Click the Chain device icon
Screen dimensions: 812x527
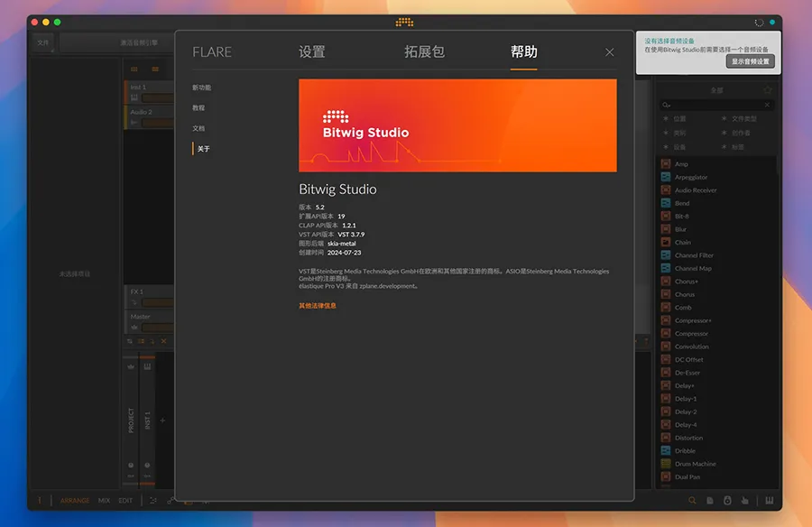pos(666,243)
